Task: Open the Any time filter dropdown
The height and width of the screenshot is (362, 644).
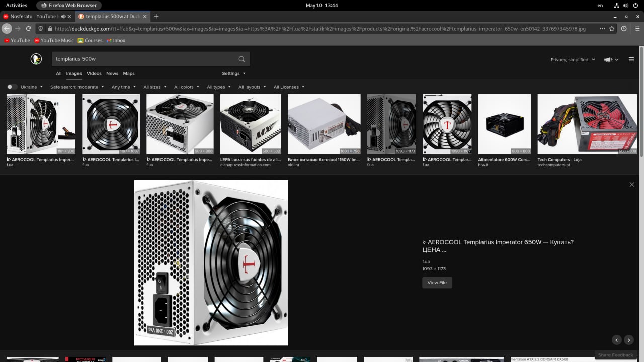Action: coord(124,87)
